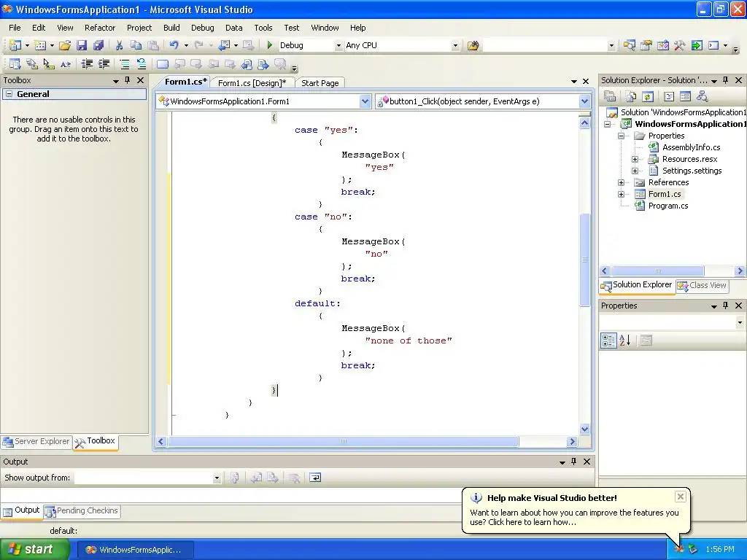The height and width of the screenshot is (560, 747).
Task: Switch to the Form1.cs [Design]* tab
Action: [252, 83]
